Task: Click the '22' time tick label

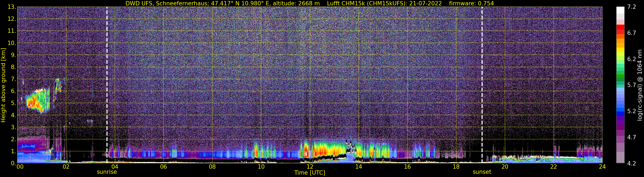Action: [x=554, y=167]
